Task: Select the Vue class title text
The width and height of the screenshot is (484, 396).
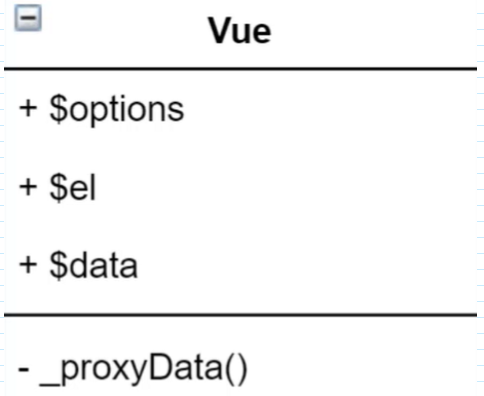Action: tap(240, 31)
